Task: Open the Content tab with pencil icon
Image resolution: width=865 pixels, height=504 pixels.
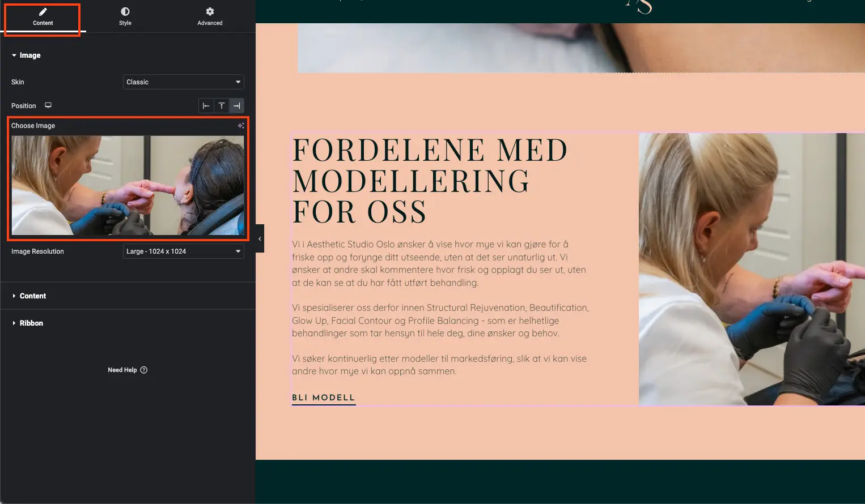Action: [43, 17]
